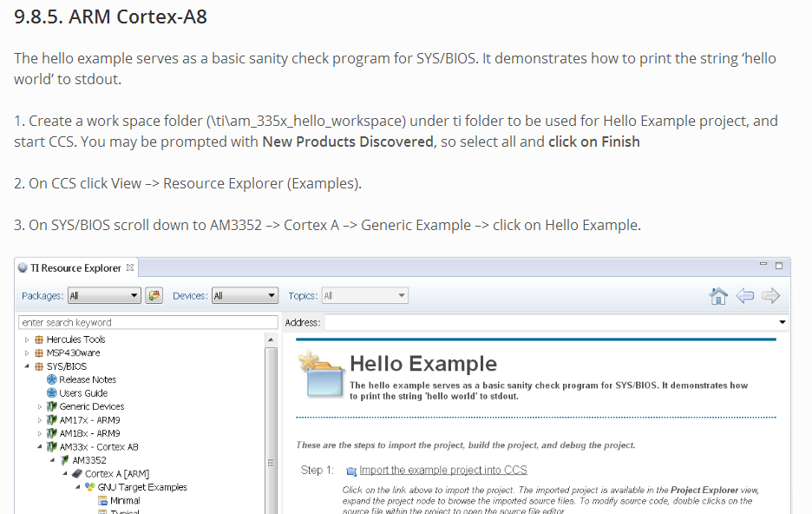Collapse the Cortex A [ARM] node
The width and height of the screenshot is (812, 514).
(65, 473)
